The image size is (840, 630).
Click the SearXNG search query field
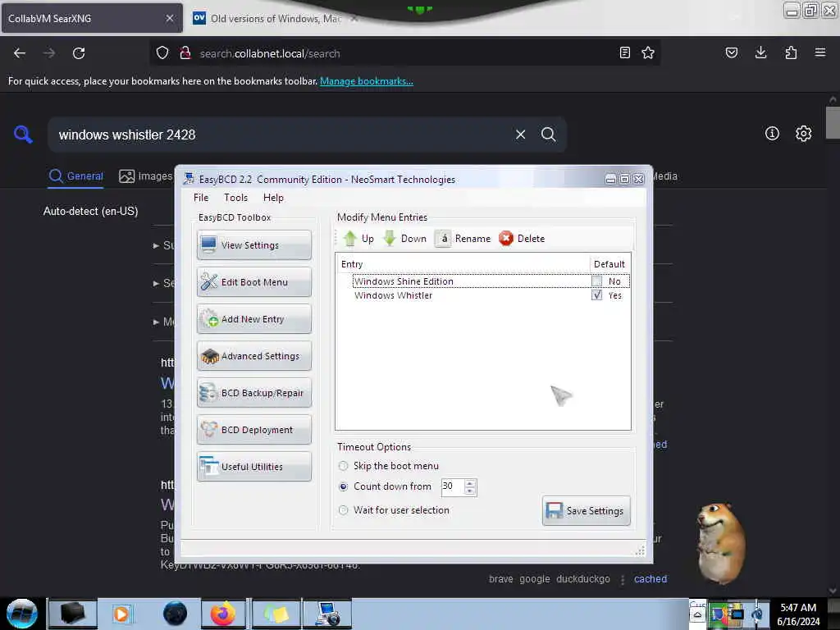279,135
